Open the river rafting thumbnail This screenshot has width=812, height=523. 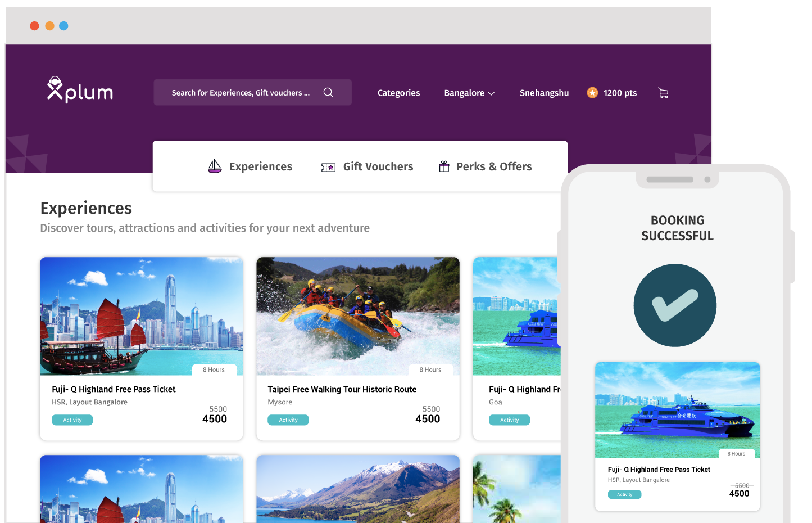(358, 316)
